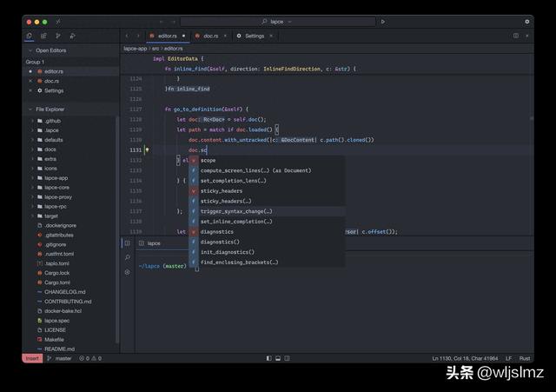Open the File Explorer panel icon
This screenshot has height=392, width=556.
(x=30, y=36)
